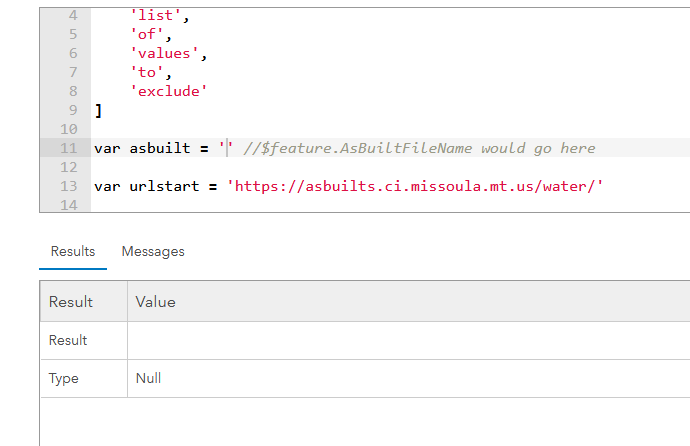This screenshot has width=690, height=446.
Task: Switch to the Messages tab
Action: (x=153, y=252)
